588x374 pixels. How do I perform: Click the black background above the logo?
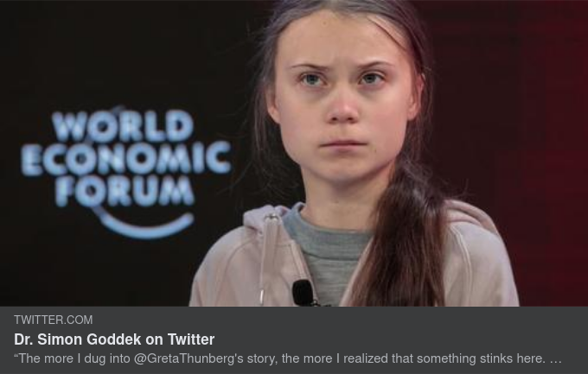tap(124, 53)
